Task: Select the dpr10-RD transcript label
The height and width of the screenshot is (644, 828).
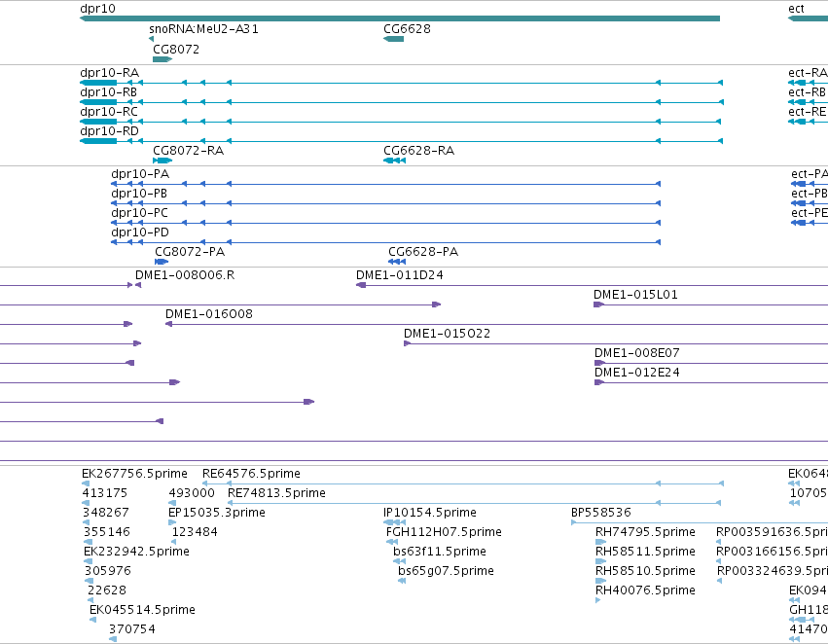Action: [109, 131]
